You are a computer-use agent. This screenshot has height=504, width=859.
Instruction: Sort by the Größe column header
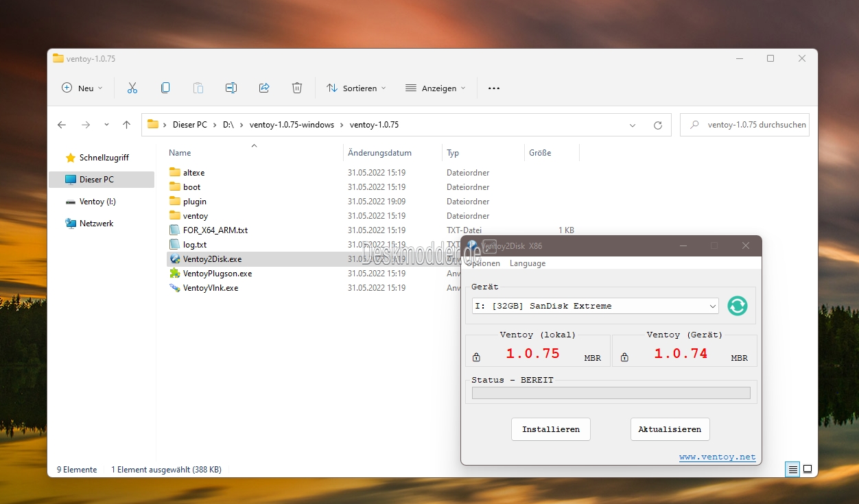[x=552, y=153]
